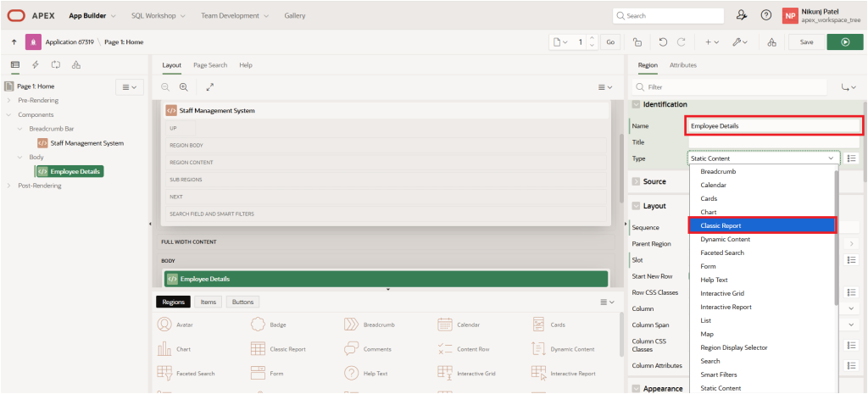868x394 pixels.
Task: Open the Page Search tab
Action: click(x=210, y=64)
